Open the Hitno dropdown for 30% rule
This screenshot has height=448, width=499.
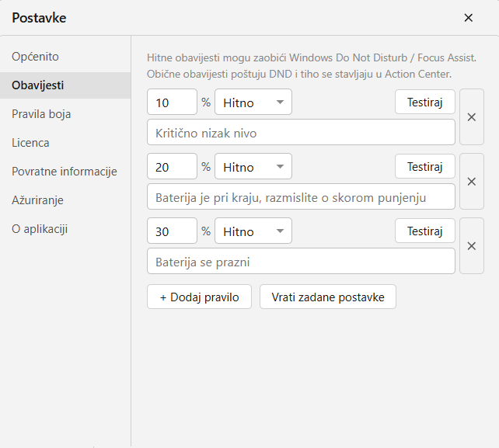coord(253,231)
